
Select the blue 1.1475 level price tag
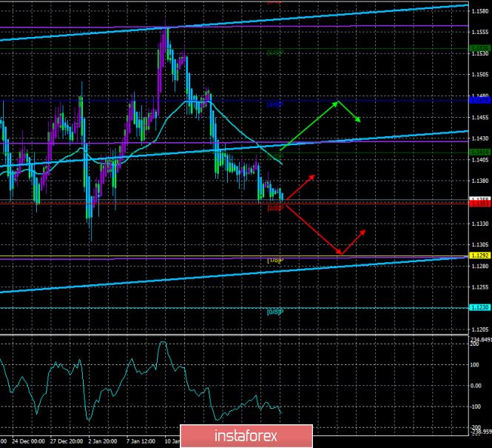point(480,101)
